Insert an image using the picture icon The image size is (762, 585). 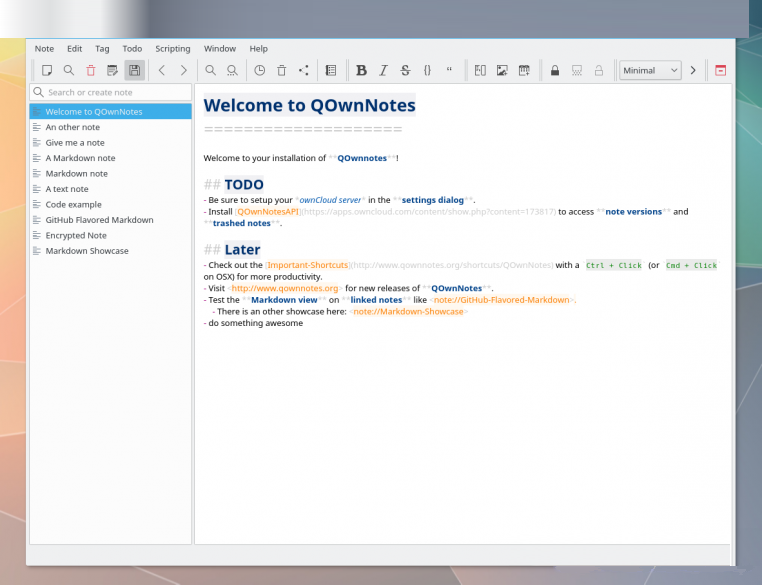coord(502,70)
